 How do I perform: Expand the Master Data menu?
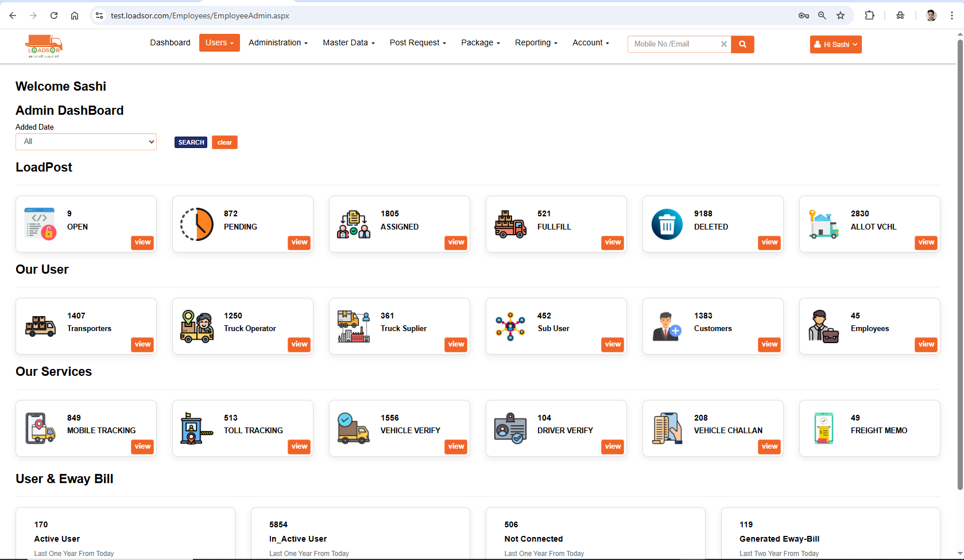click(x=349, y=43)
